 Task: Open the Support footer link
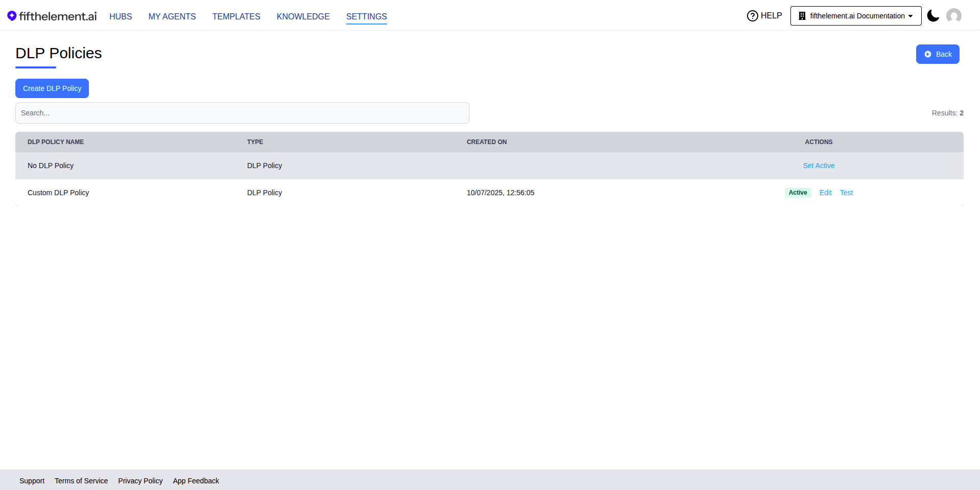(32, 481)
